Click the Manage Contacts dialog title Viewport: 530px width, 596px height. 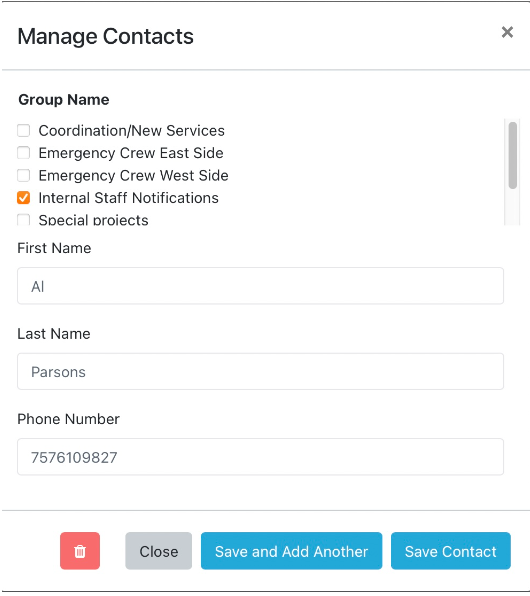[x=106, y=36]
